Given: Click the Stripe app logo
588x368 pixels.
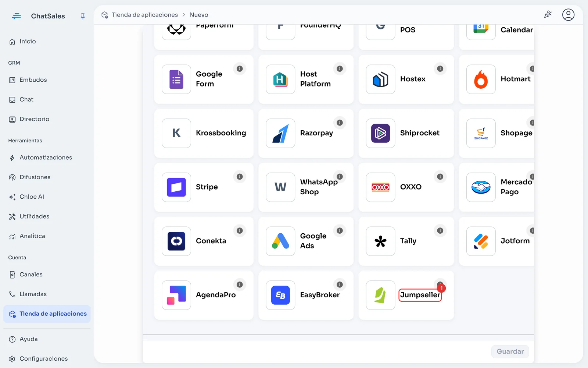Looking at the screenshot, I should click(x=176, y=187).
